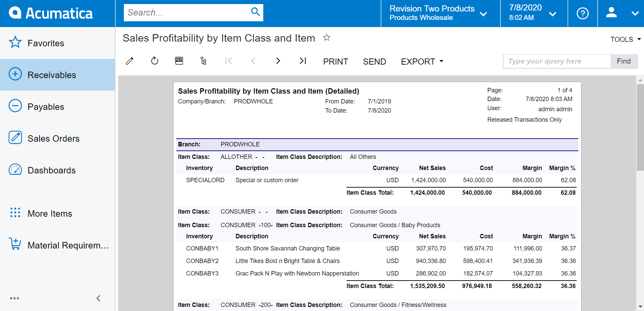Image resolution: width=644 pixels, height=311 pixels.
Task: Collapse the sidebar navigation arrow
Action: click(x=98, y=298)
